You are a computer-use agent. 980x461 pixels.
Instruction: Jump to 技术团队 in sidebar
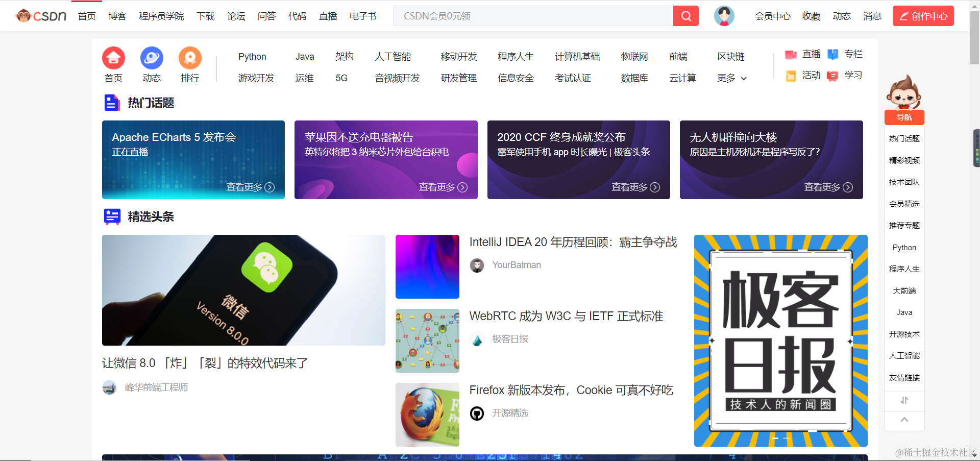904,182
